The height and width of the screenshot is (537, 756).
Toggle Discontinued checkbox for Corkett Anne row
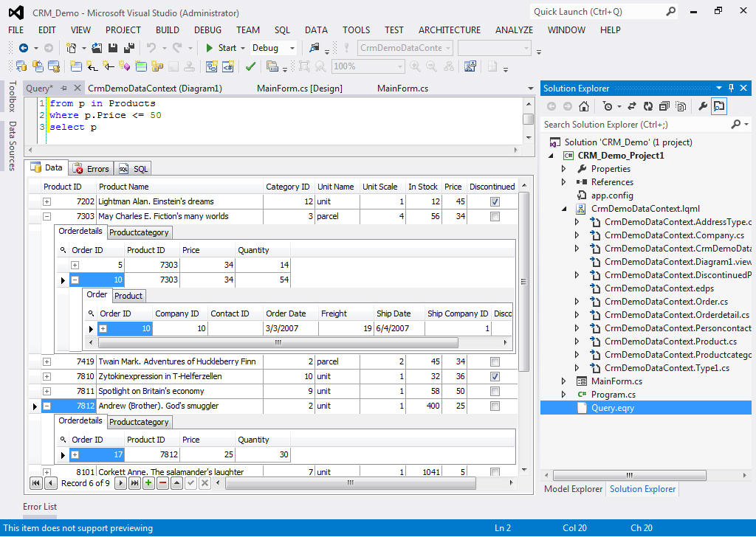click(x=495, y=472)
